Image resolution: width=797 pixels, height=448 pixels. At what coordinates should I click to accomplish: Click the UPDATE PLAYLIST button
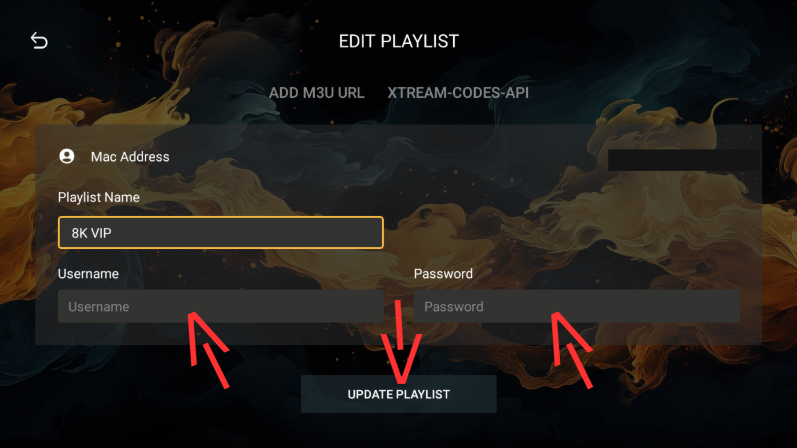click(398, 394)
